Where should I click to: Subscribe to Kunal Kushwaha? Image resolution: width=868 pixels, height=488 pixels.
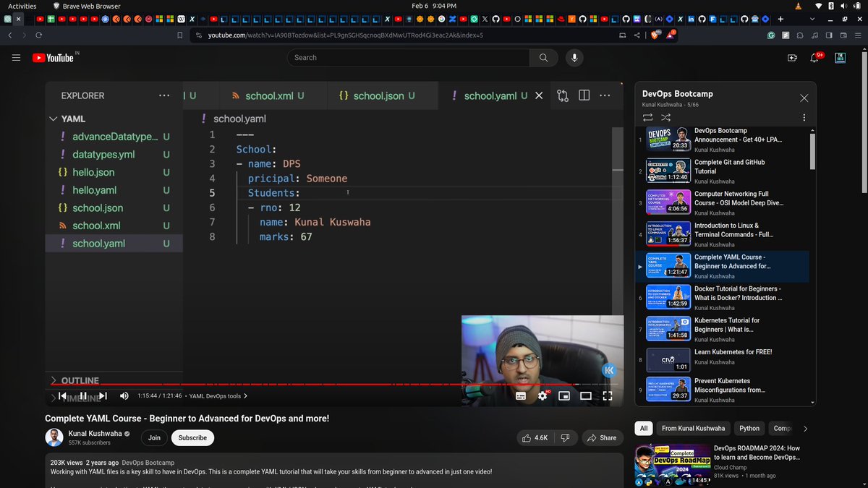192,437
